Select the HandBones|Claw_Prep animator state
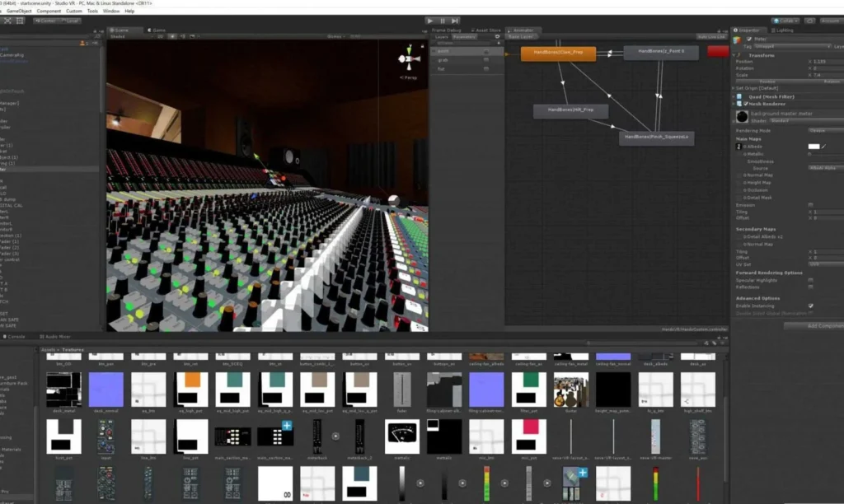Image resolution: width=844 pixels, height=504 pixels. coord(558,53)
